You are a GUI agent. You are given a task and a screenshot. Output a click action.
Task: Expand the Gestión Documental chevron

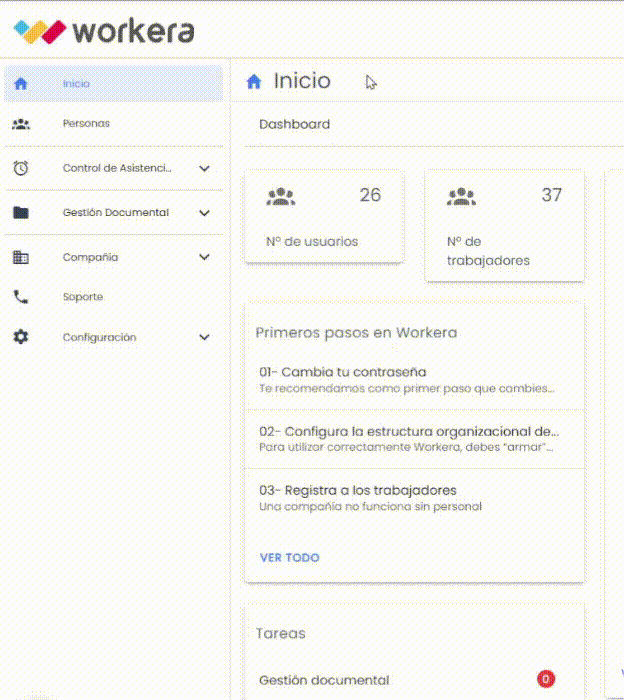pos(204,213)
